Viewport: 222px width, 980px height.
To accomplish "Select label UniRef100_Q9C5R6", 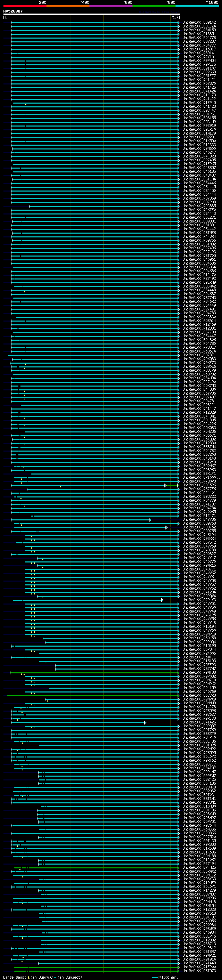I will 199,485.
